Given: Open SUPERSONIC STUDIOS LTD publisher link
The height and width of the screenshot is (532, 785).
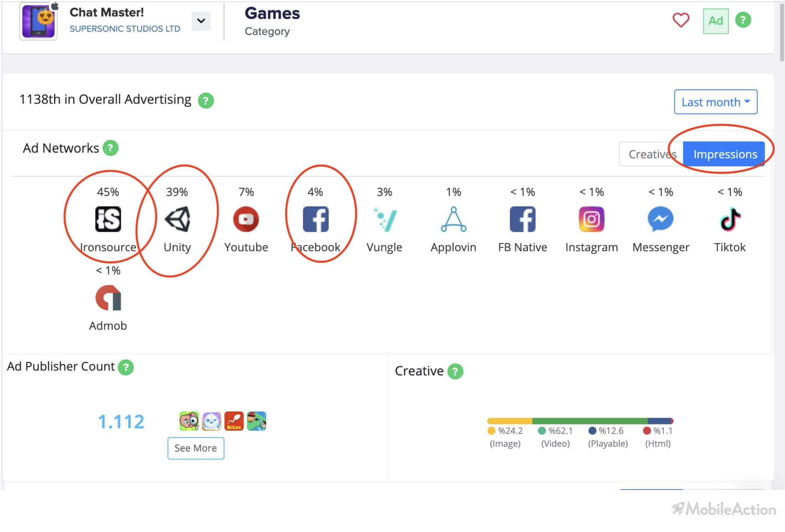Looking at the screenshot, I should point(125,28).
